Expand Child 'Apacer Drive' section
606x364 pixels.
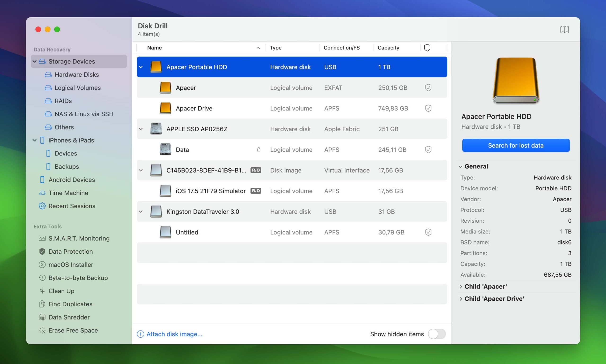point(460,299)
